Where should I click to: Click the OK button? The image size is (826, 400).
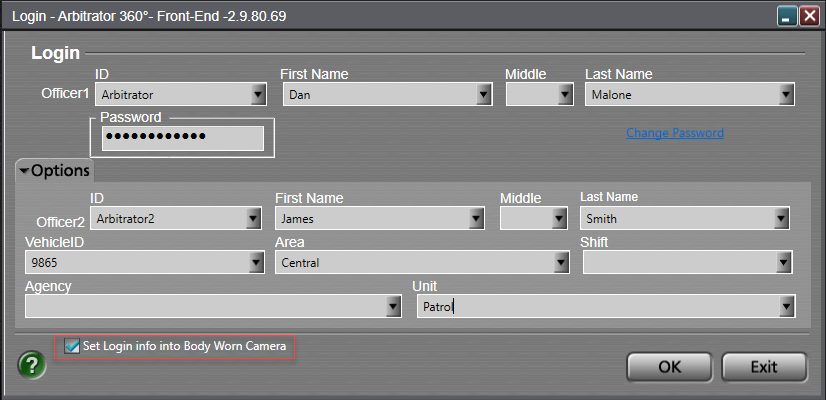pyautogui.click(x=670, y=367)
